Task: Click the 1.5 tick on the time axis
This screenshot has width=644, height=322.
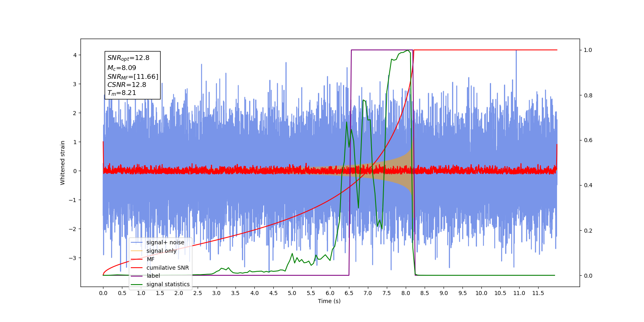Action: tap(160, 293)
